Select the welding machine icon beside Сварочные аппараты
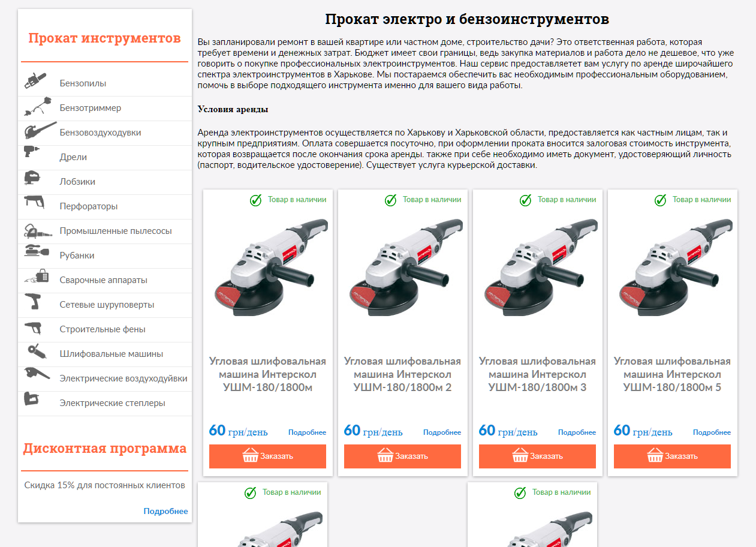The image size is (756, 547). (37, 276)
